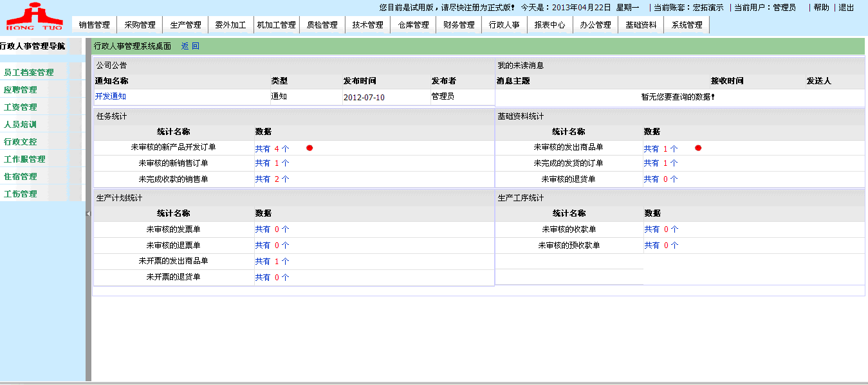
Task: Click the 返回 link on desktop header
Action: pos(190,46)
